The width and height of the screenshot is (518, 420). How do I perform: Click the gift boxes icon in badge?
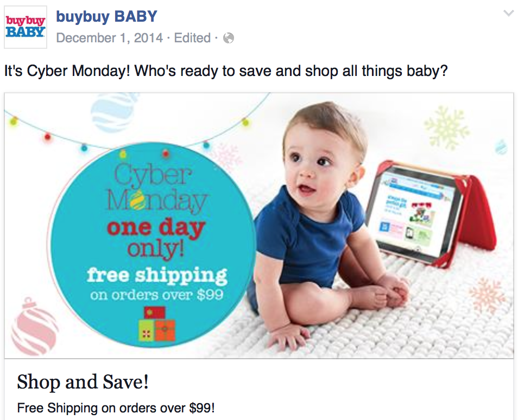coord(156,323)
